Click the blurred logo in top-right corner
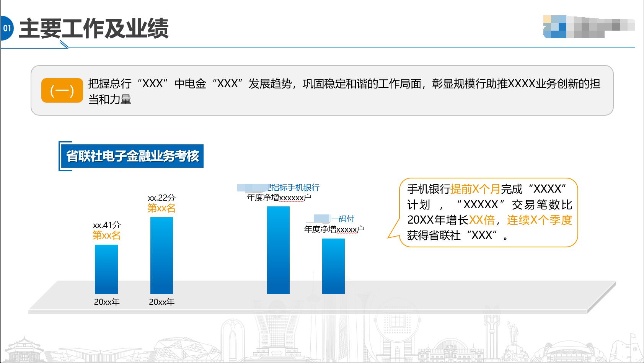 [x=589, y=27]
